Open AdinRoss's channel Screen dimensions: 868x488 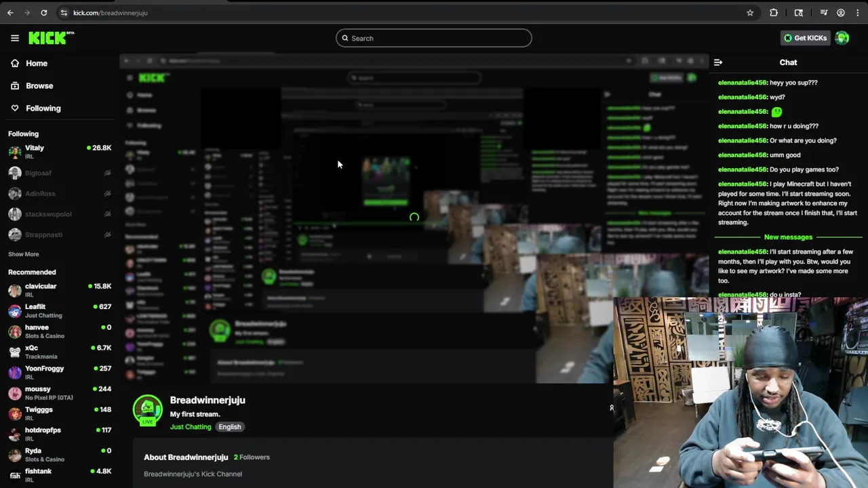coord(59,193)
